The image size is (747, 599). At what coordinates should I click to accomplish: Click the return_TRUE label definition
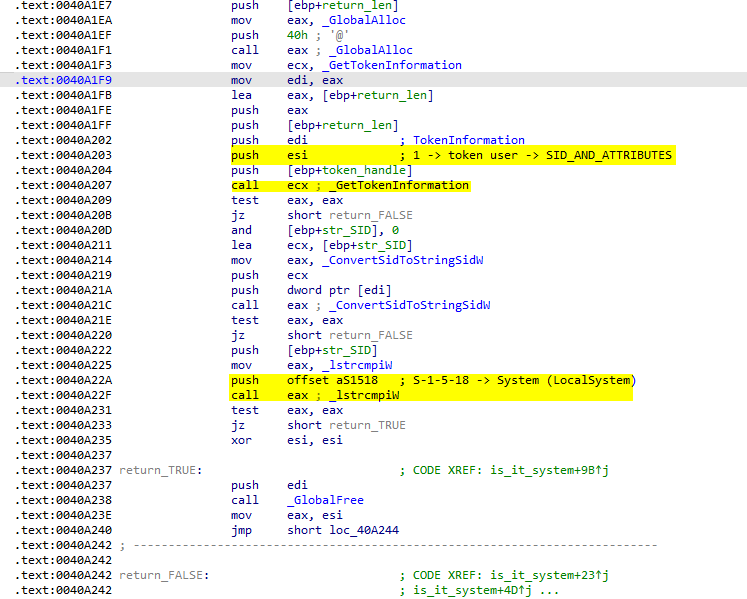(160, 469)
